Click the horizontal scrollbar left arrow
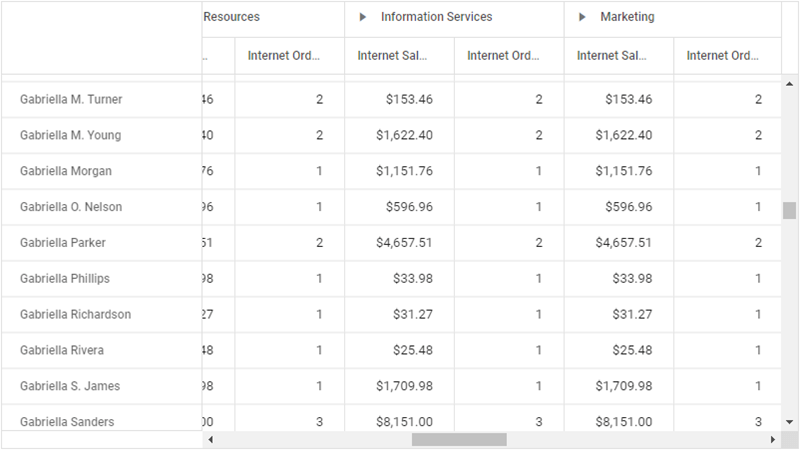The image size is (800, 450). (210, 439)
